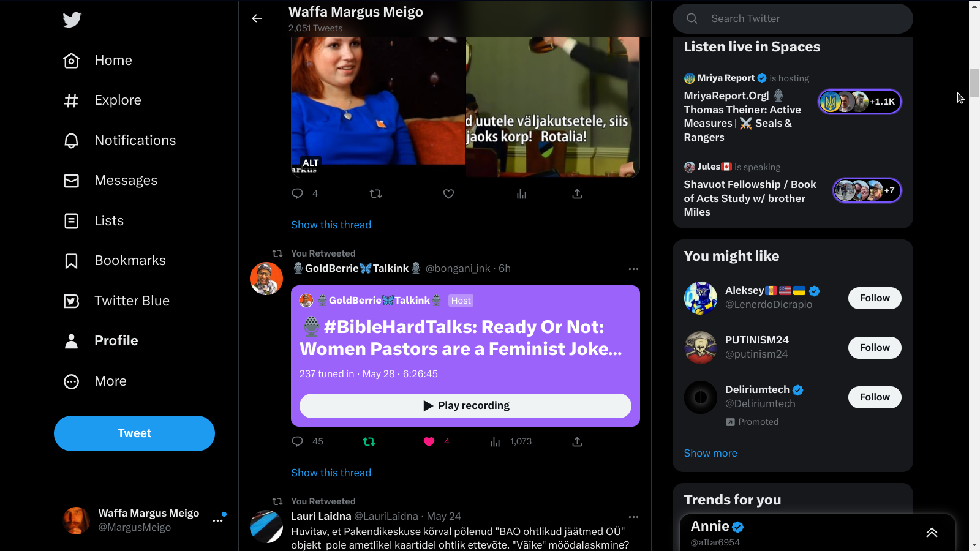Open the Notifications bell icon
The height and width of the screenshot is (551, 980).
[x=72, y=141]
